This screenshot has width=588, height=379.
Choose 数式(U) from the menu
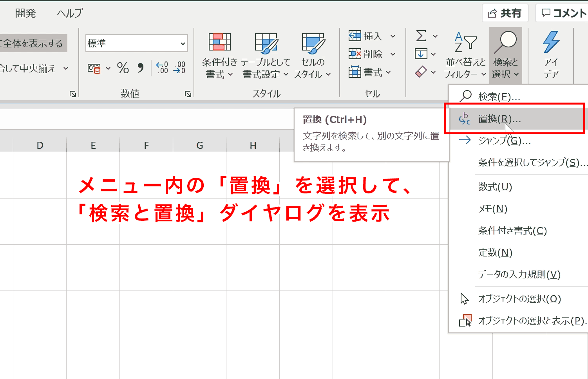[518, 187]
